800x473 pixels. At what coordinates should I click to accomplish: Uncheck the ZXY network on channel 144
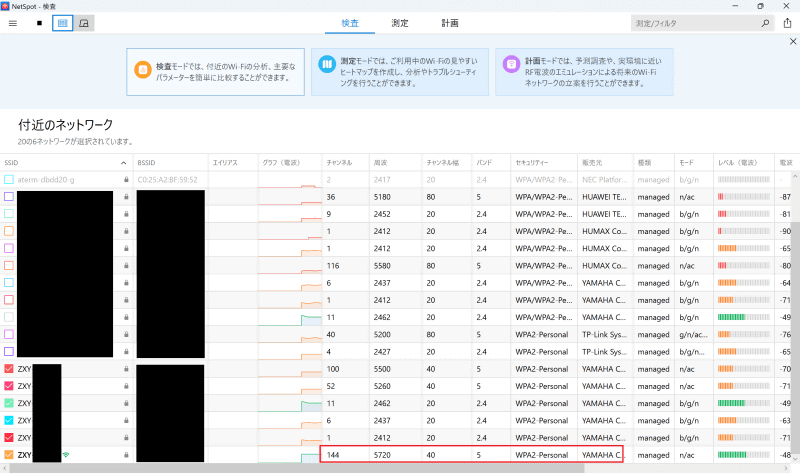coord(9,455)
